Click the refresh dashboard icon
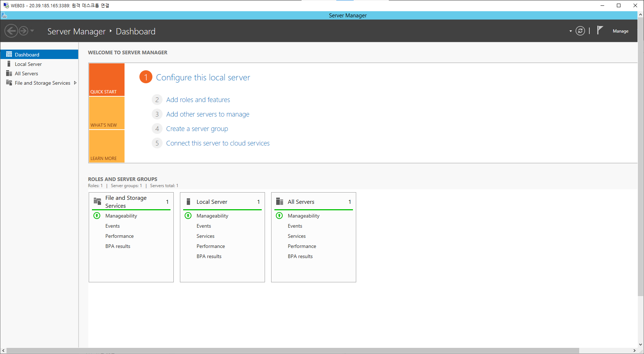644x354 pixels. click(580, 31)
